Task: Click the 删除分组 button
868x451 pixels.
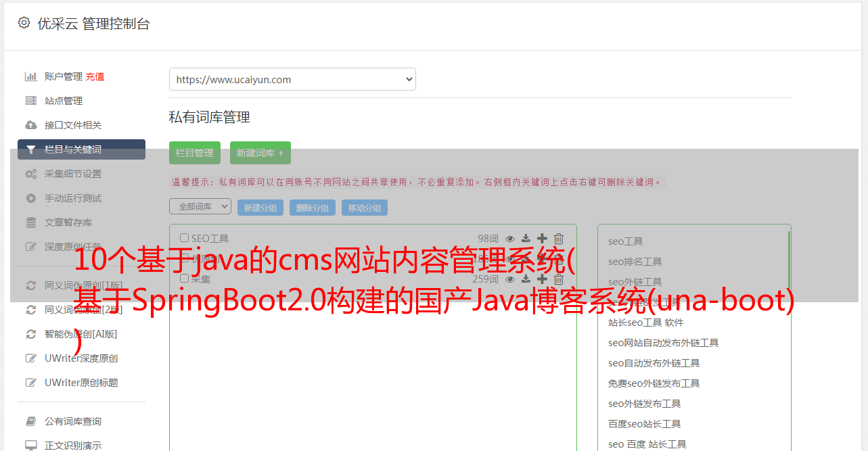Action: [x=313, y=208]
